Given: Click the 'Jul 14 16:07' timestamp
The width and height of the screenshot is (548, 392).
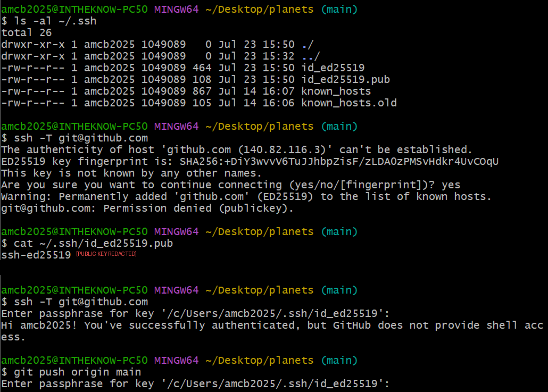Looking at the screenshot, I should pos(256,91).
